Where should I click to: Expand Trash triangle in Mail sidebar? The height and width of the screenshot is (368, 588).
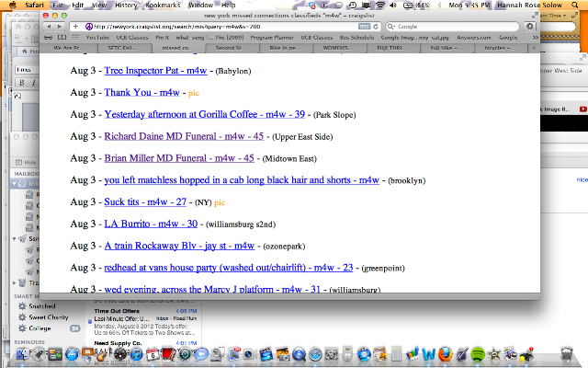(15, 282)
